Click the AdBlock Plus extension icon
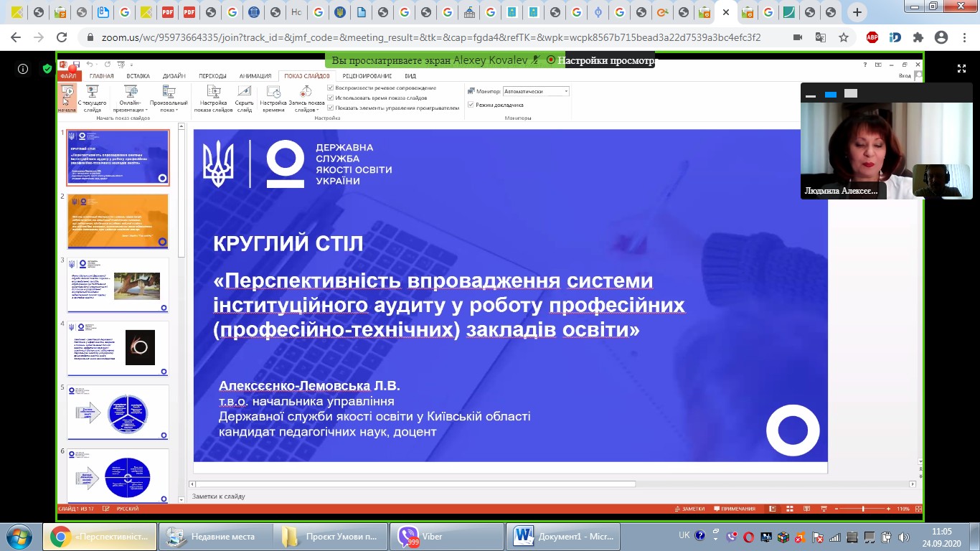This screenshot has height=551, width=980. (x=872, y=37)
